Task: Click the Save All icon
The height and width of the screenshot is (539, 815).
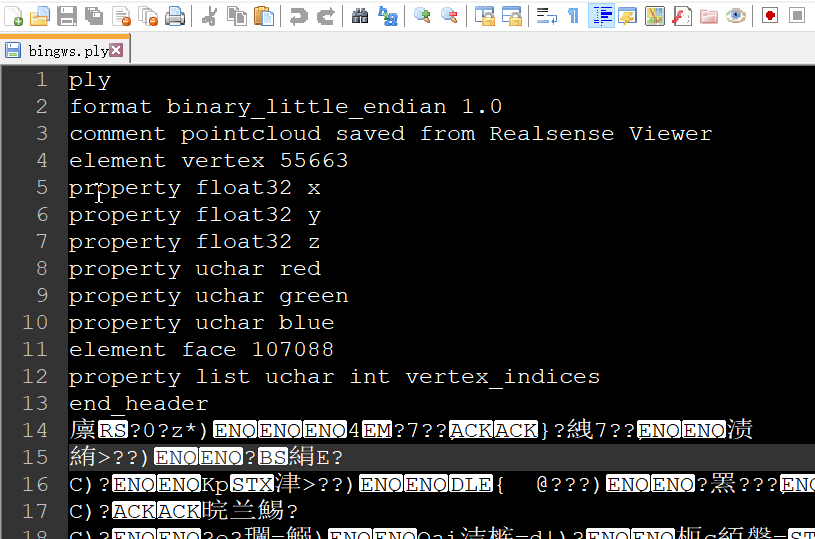Action: tap(94, 16)
